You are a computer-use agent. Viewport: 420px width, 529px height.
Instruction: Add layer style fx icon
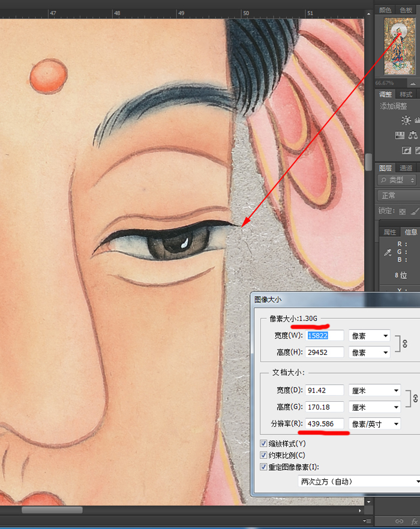[x=415, y=522]
